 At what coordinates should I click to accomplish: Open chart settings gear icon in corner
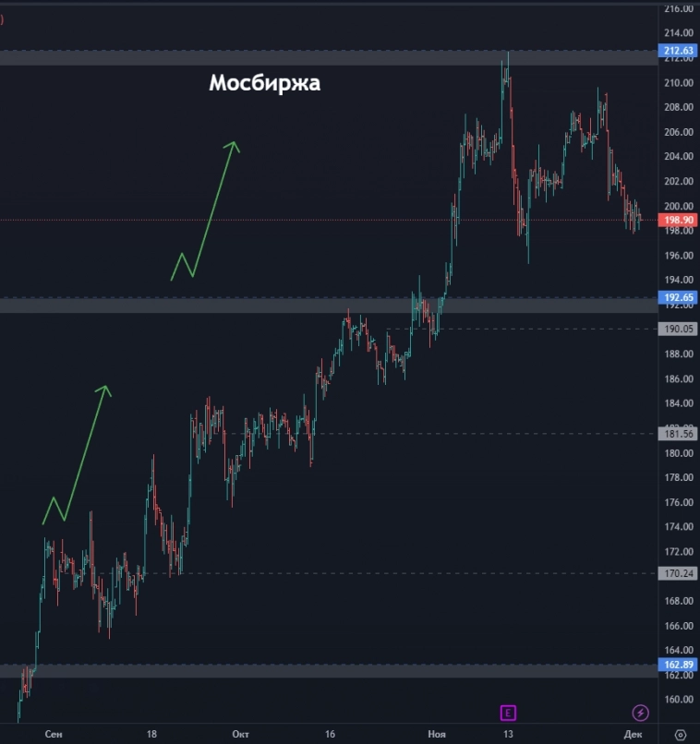(x=680, y=734)
